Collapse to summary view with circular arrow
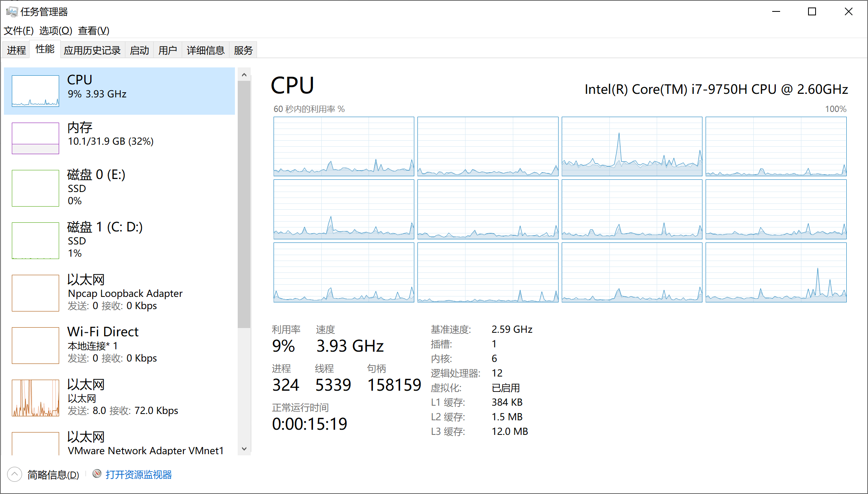 point(15,474)
